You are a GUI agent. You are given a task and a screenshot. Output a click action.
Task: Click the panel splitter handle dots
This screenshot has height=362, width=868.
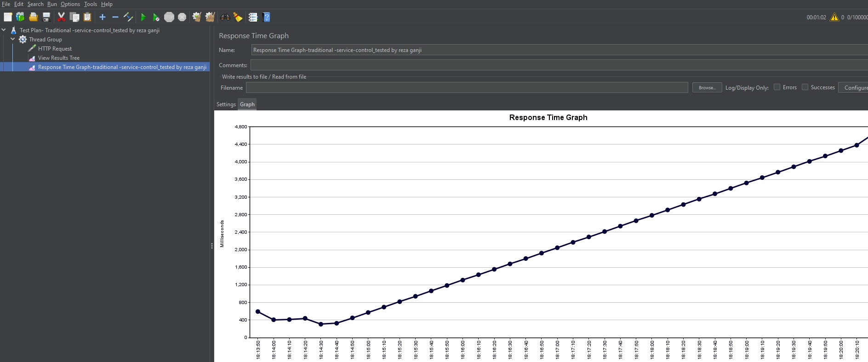click(x=212, y=246)
